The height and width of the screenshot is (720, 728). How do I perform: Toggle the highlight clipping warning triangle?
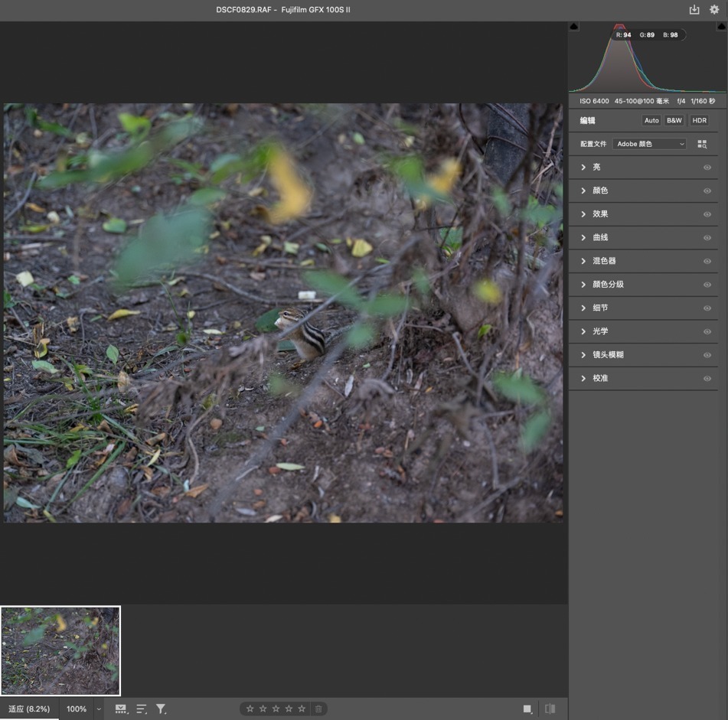click(721, 27)
